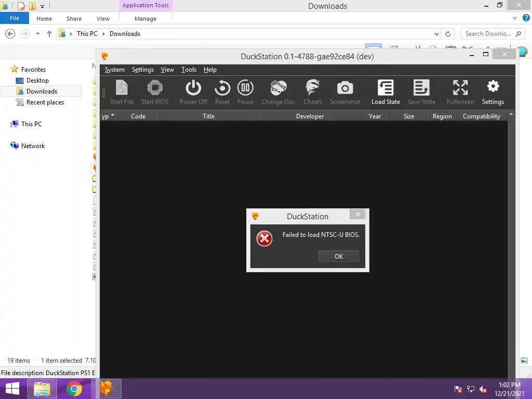Click the network tray icon
Viewport: 532px width, 399px height.
[471, 389]
